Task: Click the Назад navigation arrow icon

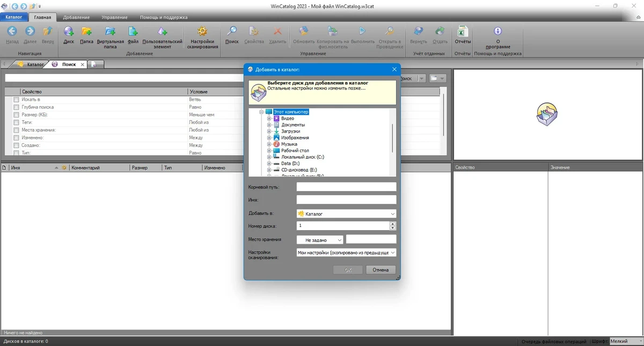Action: [12, 31]
